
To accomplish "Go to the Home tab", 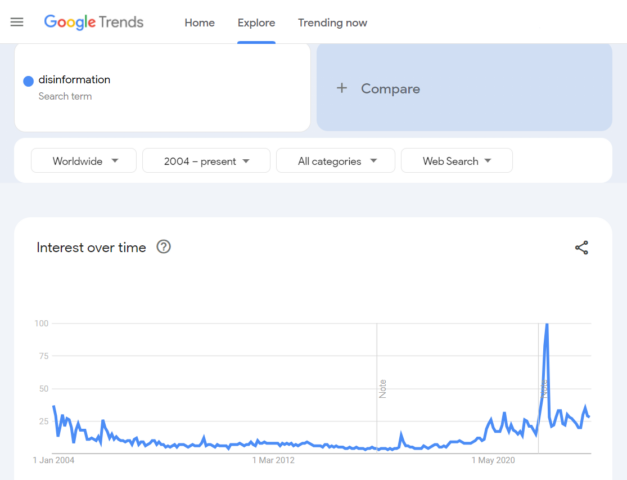I will (199, 23).
